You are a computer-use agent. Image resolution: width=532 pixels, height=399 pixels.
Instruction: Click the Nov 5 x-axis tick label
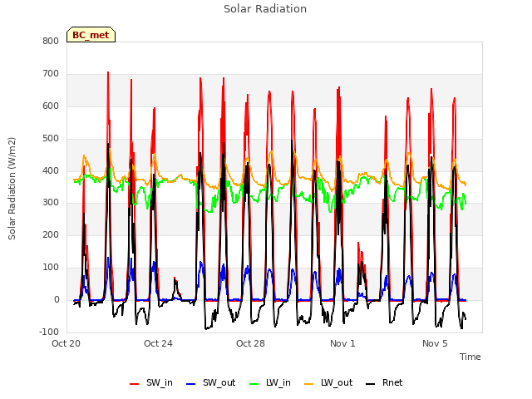(x=435, y=343)
